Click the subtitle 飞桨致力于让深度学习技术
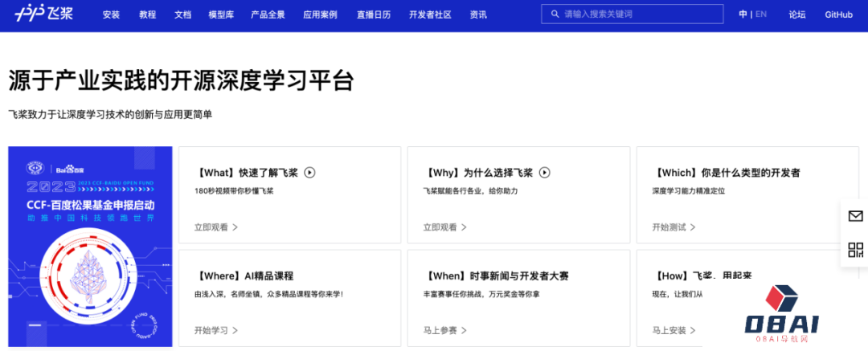 pos(68,115)
